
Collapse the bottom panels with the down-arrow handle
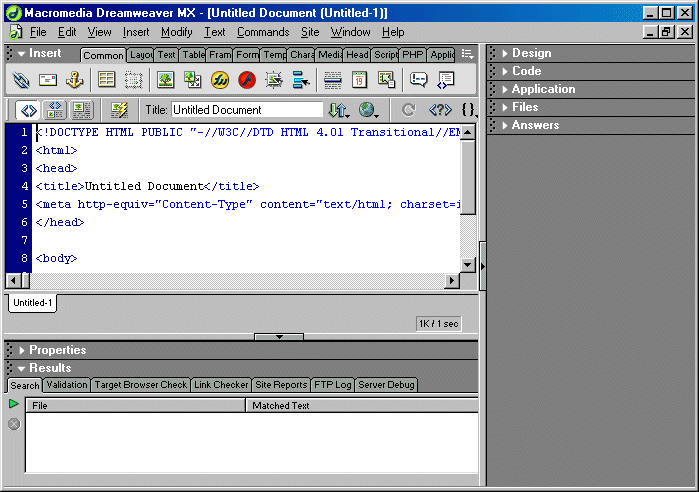point(279,337)
